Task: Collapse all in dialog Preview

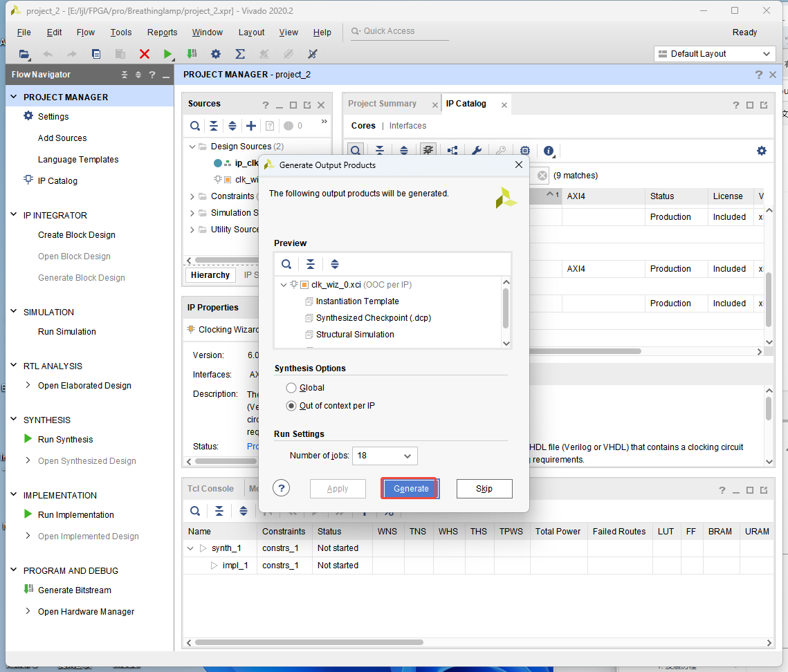Action: (311, 264)
